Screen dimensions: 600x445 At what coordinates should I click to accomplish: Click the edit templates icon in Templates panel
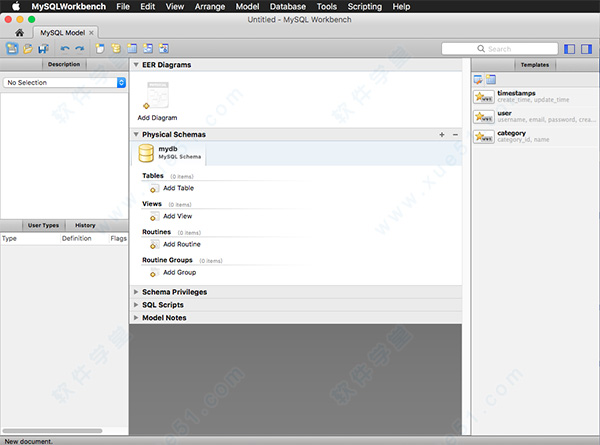478,80
